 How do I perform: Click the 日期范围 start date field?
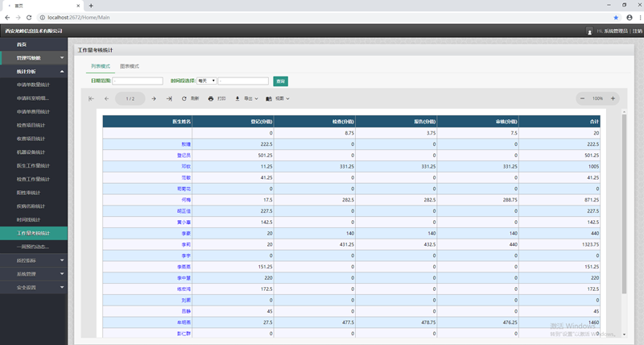point(138,81)
